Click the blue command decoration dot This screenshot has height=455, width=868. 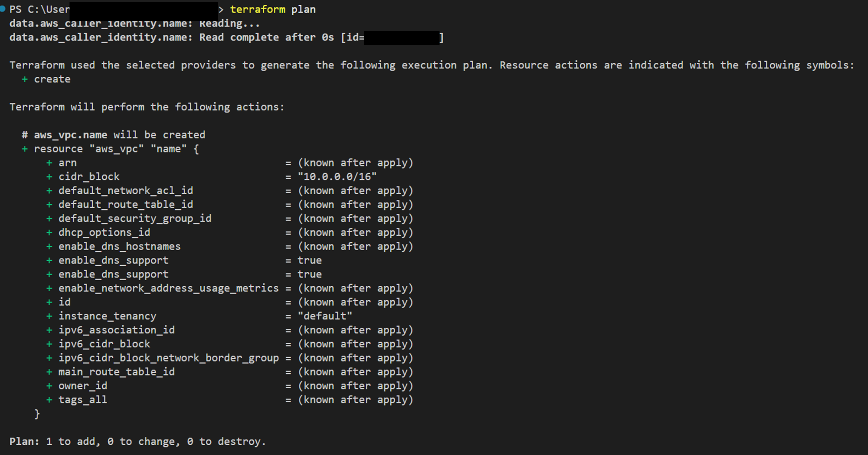pos(2,9)
